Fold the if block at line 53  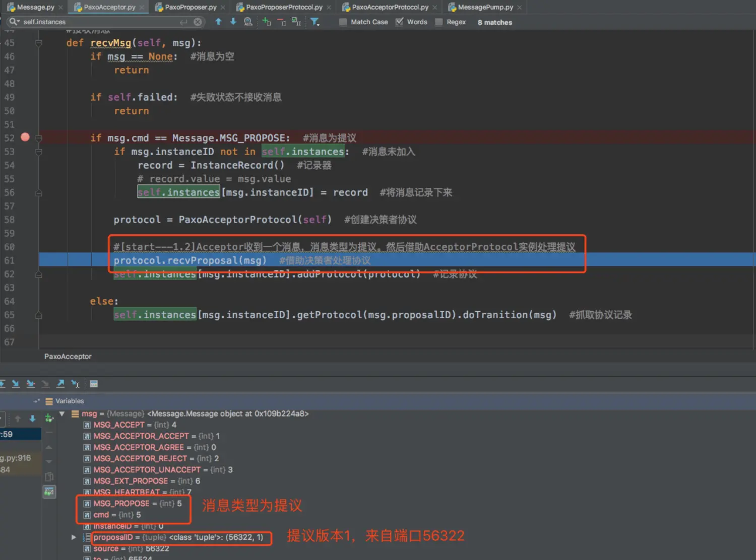click(x=39, y=152)
